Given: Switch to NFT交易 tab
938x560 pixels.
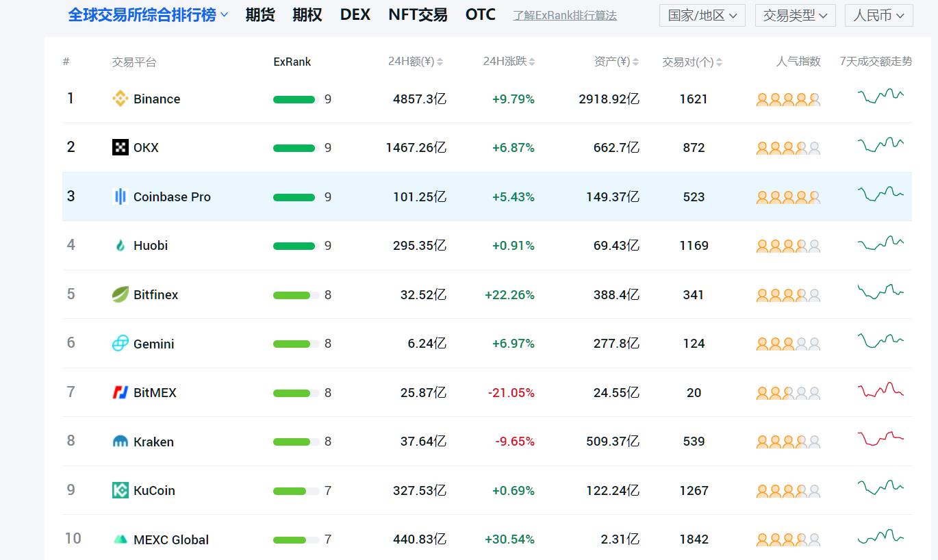Looking at the screenshot, I should [x=418, y=14].
